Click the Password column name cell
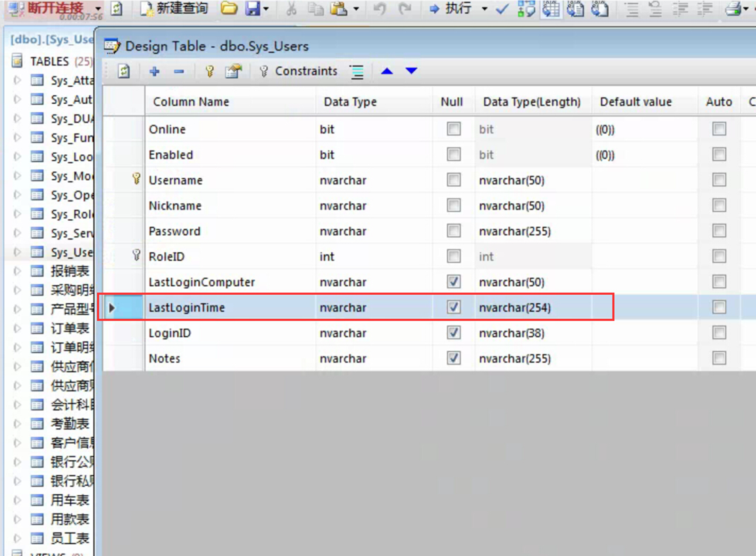The image size is (756, 556). (x=175, y=231)
